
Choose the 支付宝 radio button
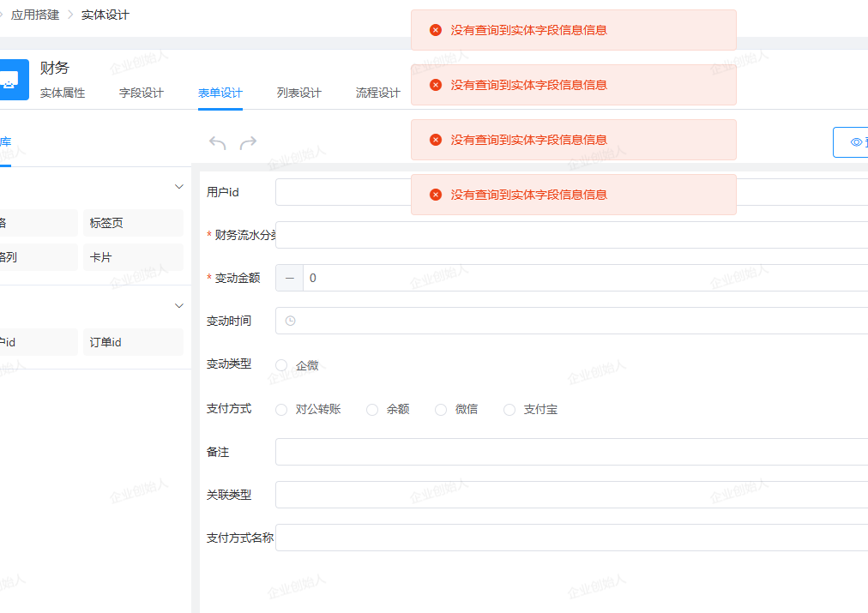(x=509, y=410)
